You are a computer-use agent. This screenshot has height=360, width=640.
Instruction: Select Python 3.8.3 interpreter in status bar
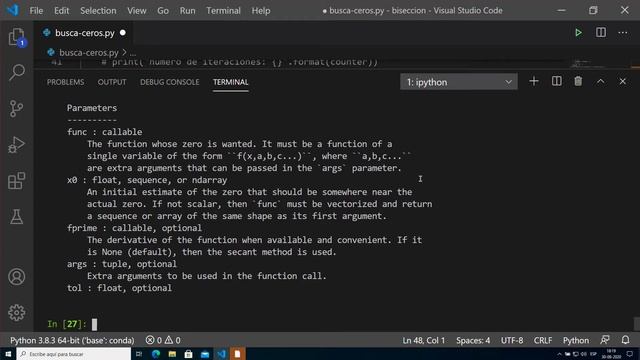72,340
